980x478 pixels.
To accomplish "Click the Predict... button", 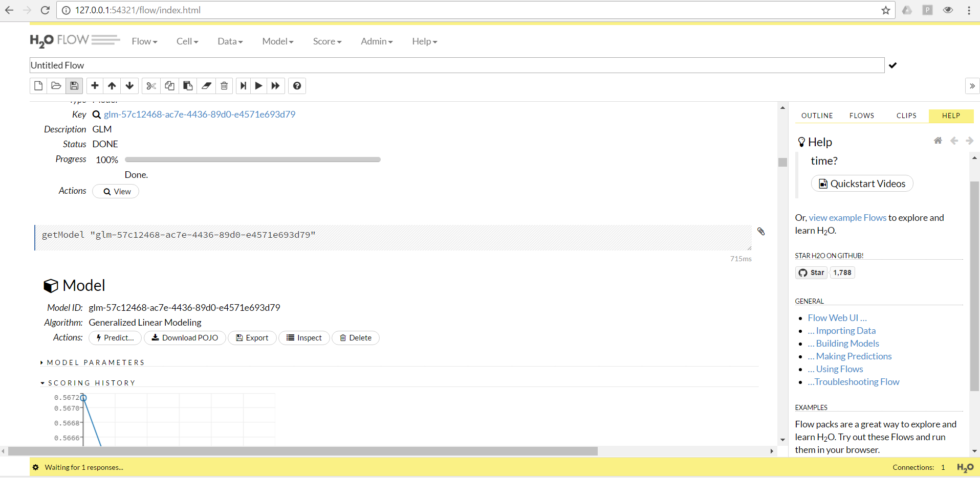I will pos(116,338).
